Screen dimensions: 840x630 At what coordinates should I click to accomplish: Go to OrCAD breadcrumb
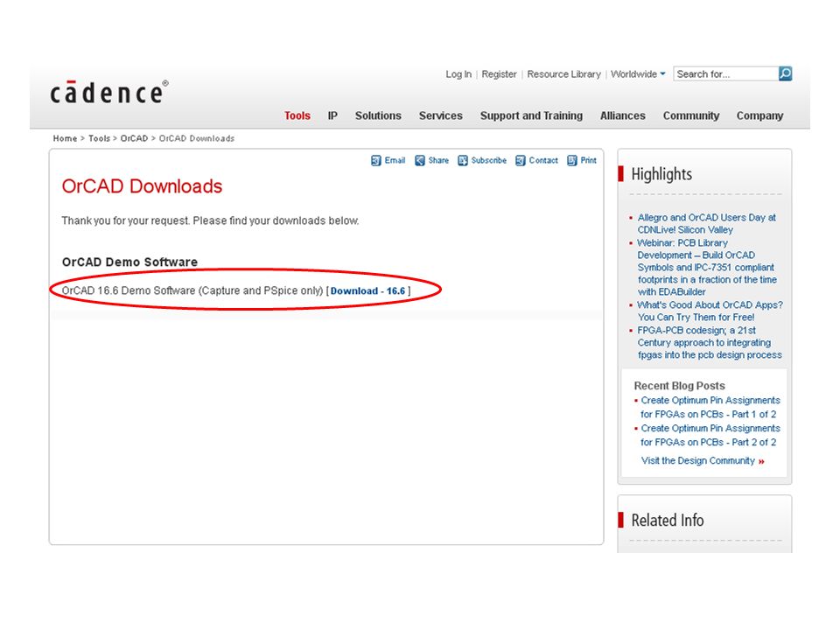134,138
